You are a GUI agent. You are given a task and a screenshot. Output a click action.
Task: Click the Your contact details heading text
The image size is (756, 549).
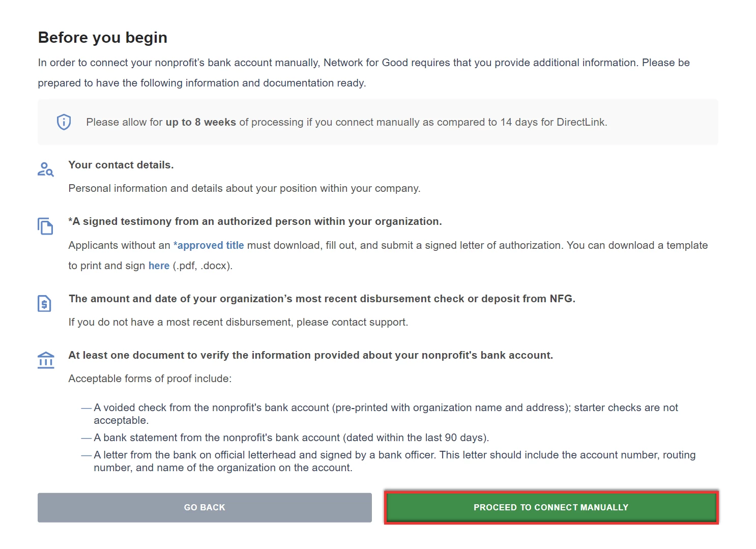[x=121, y=165]
